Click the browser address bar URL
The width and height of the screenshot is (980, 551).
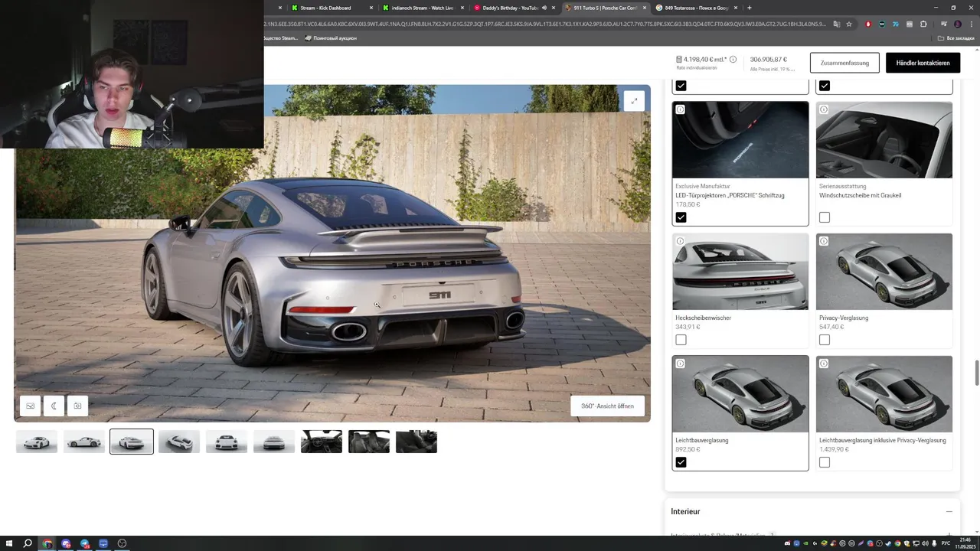(545, 24)
